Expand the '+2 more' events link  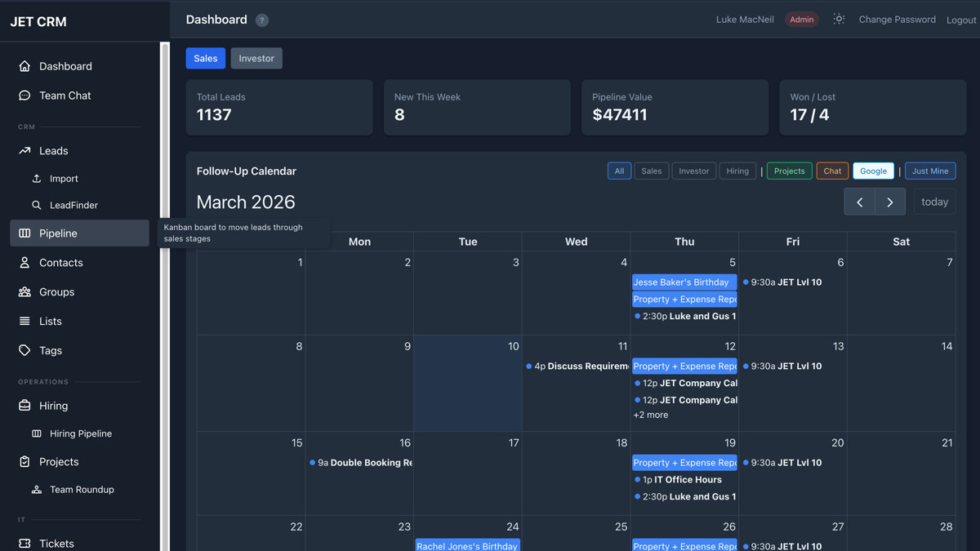coord(651,415)
